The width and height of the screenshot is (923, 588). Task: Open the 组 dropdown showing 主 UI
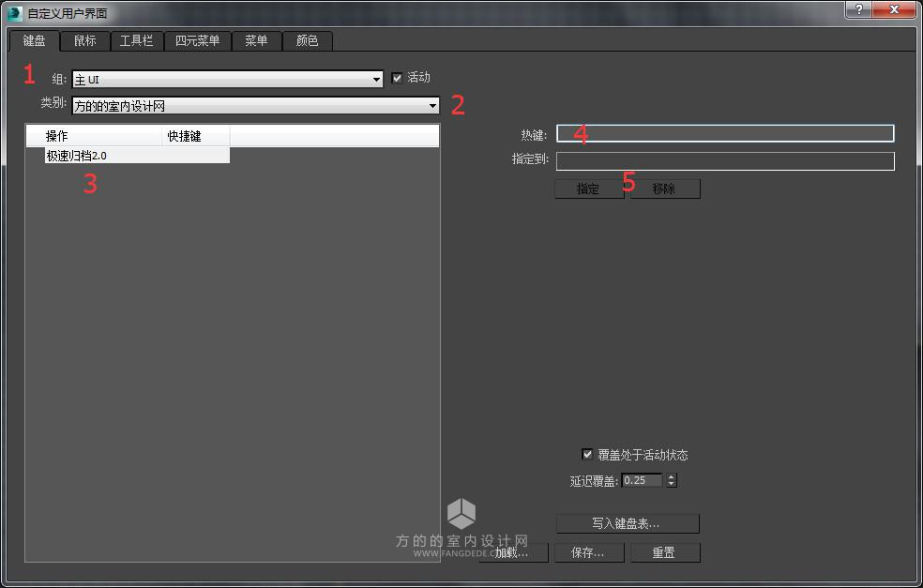coord(227,79)
